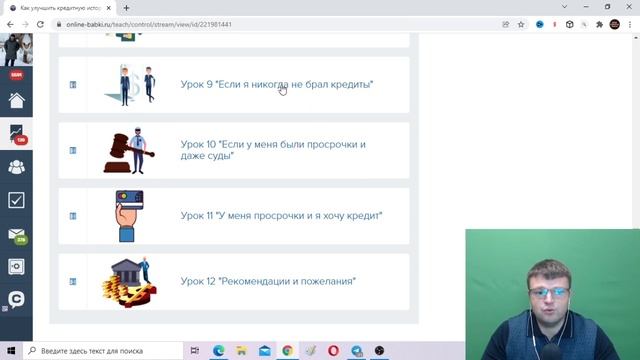This screenshot has height=360, width=640.
Task: Open the home icon in left sidebar
Action: coord(16,101)
